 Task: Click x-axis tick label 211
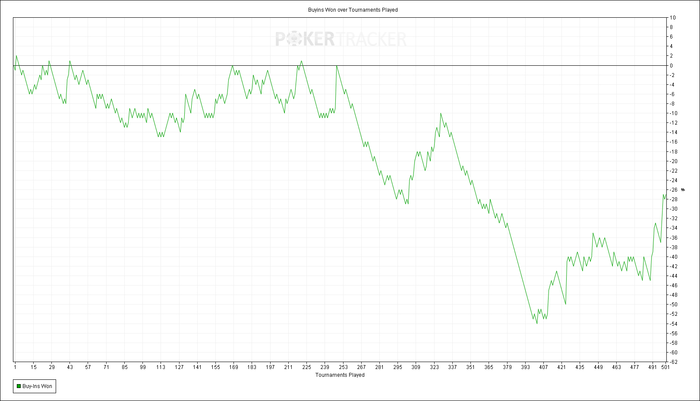288,367
